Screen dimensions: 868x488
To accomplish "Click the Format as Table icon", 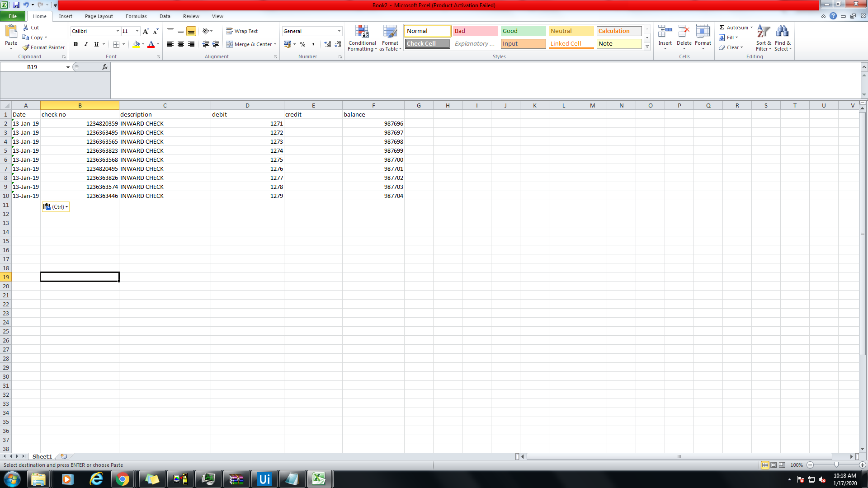I will click(390, 32).
